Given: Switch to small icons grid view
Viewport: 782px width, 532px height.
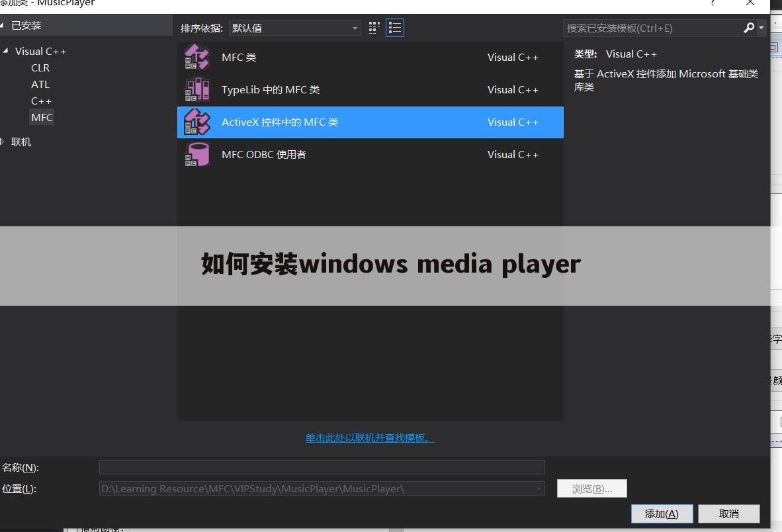Looking at the screenshot, I should click(374, 28).
